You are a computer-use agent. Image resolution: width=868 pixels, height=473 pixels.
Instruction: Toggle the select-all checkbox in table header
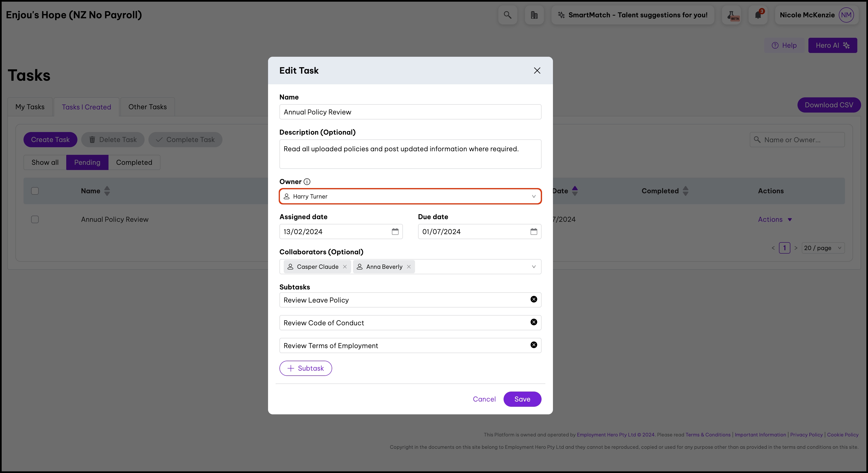tap(35, 191)
